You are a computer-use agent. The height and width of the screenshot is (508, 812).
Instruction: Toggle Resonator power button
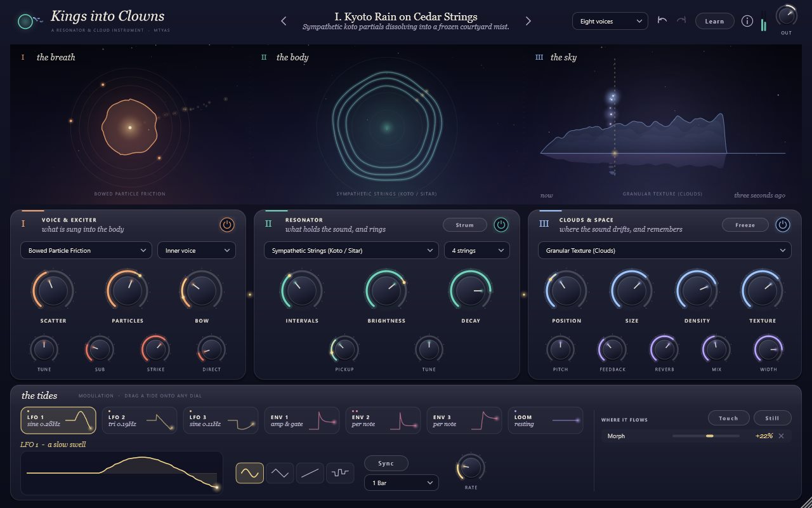(501, 224)
